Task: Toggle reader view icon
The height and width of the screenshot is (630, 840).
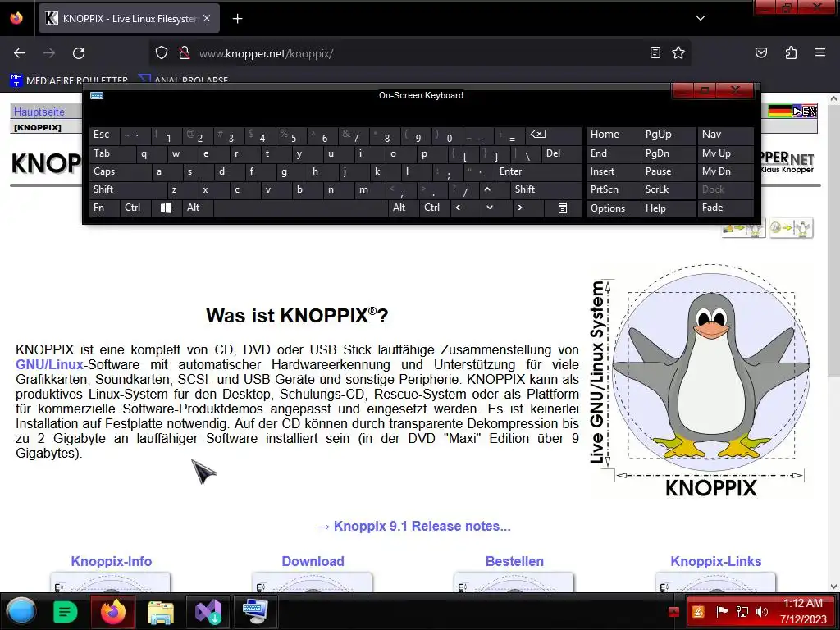Action: tap(655, 52)
